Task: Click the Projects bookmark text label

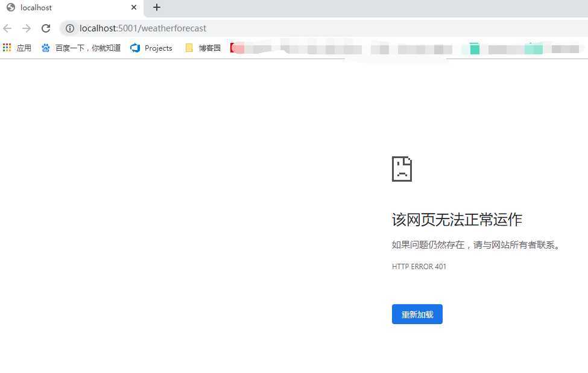Action: (x=158, y=48)
